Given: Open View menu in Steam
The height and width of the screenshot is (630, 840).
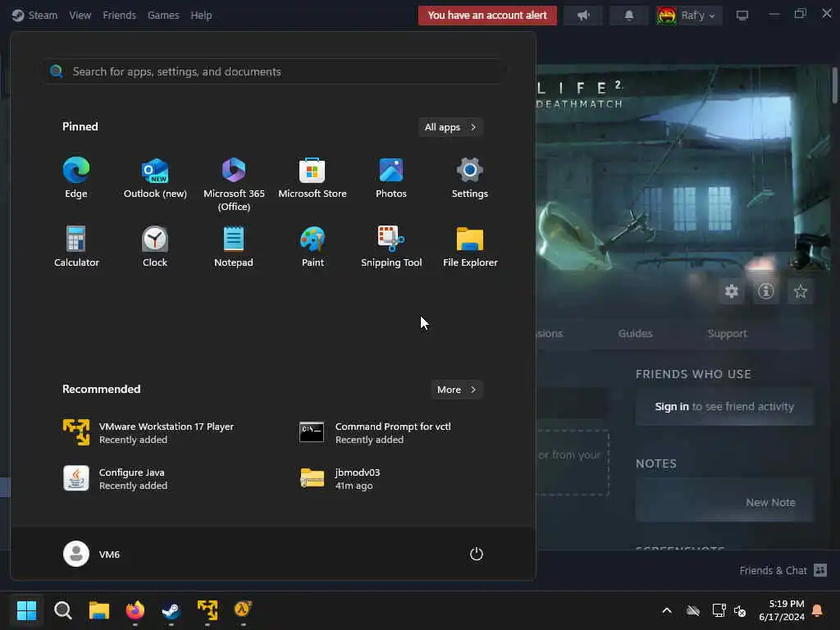Looking at the screenshot, I should pyautogui.click(x=80, y=15).
